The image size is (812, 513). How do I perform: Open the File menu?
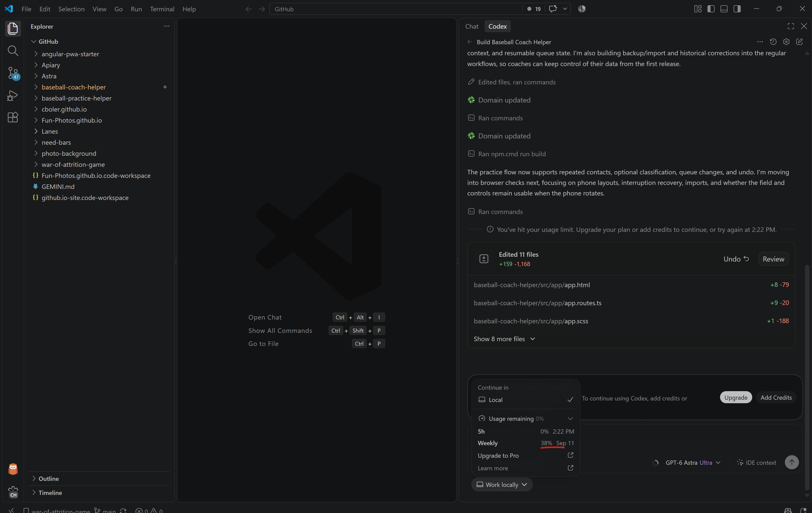pos(26,9)
